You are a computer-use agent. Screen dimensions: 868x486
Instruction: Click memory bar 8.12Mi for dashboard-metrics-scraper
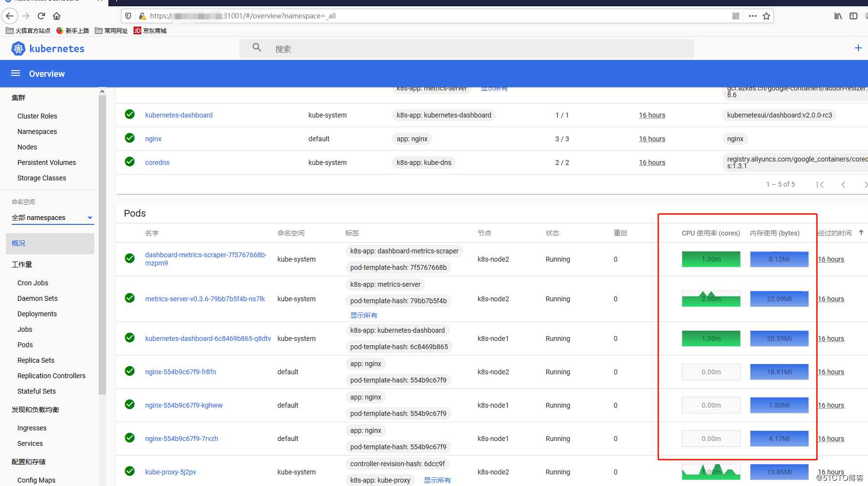[779, 259]
